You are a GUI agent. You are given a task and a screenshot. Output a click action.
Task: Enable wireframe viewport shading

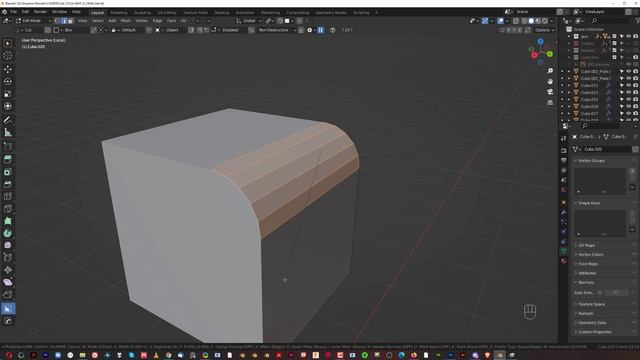click(524, 21)
